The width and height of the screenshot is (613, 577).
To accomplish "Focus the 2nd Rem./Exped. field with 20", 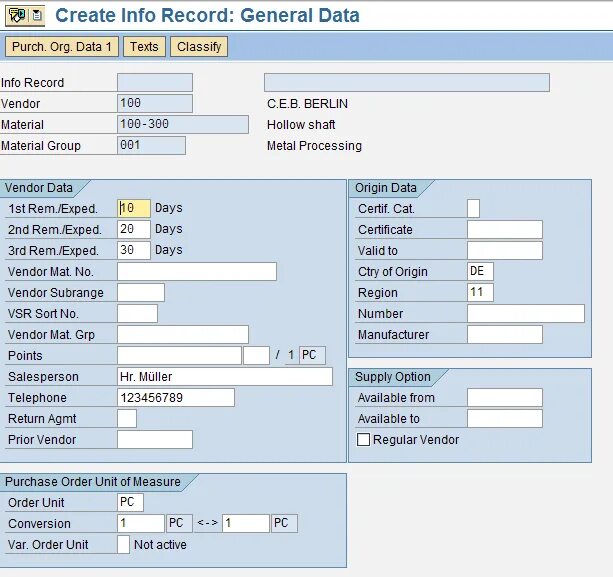I will pyautogui.click(x=134, y=229).
